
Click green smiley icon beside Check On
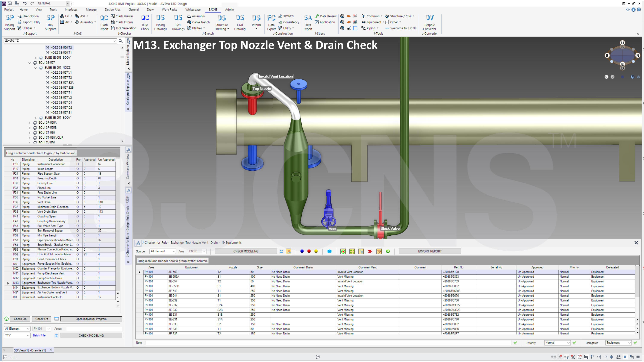[6, 319]
